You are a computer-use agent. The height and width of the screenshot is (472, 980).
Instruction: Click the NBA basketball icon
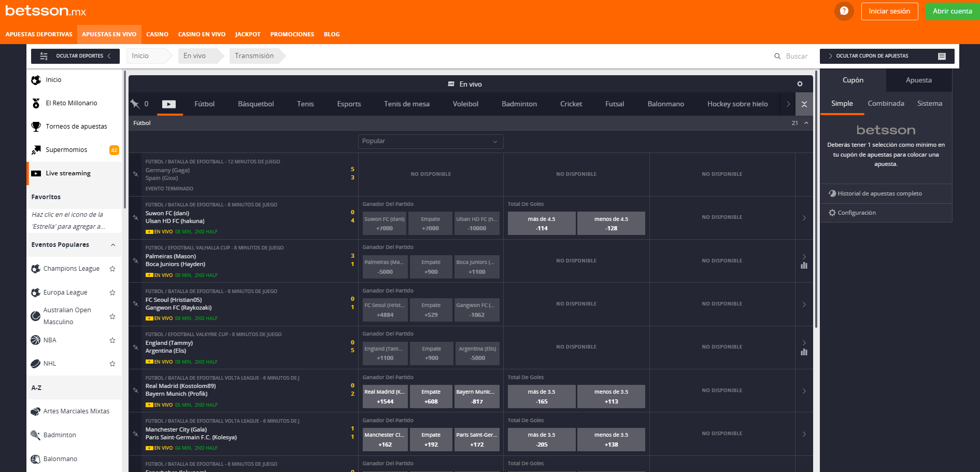(35, 340)
